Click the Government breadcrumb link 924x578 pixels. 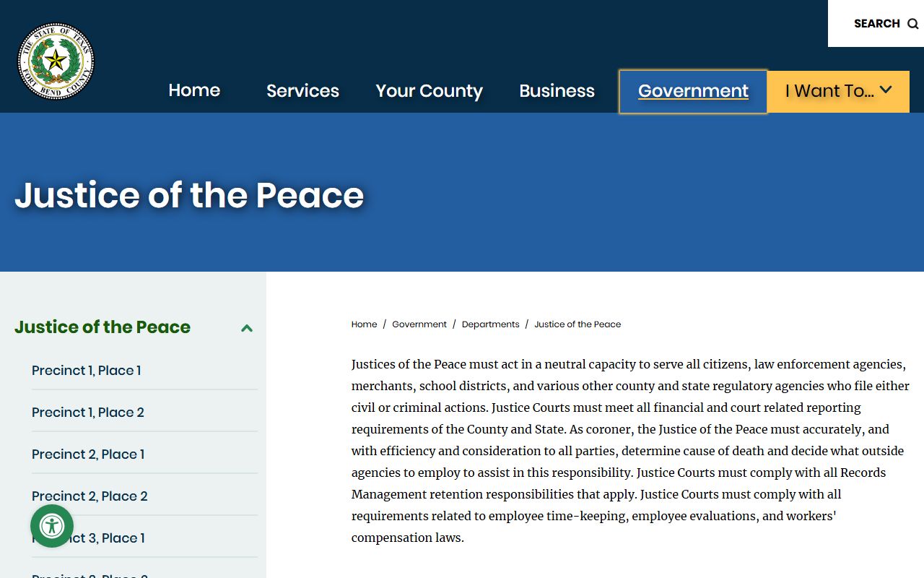pyautogui.click(x=419, y=324)
